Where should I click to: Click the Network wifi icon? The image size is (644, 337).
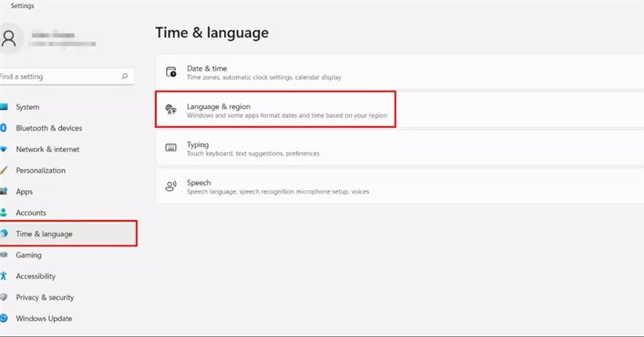point(4,149)
